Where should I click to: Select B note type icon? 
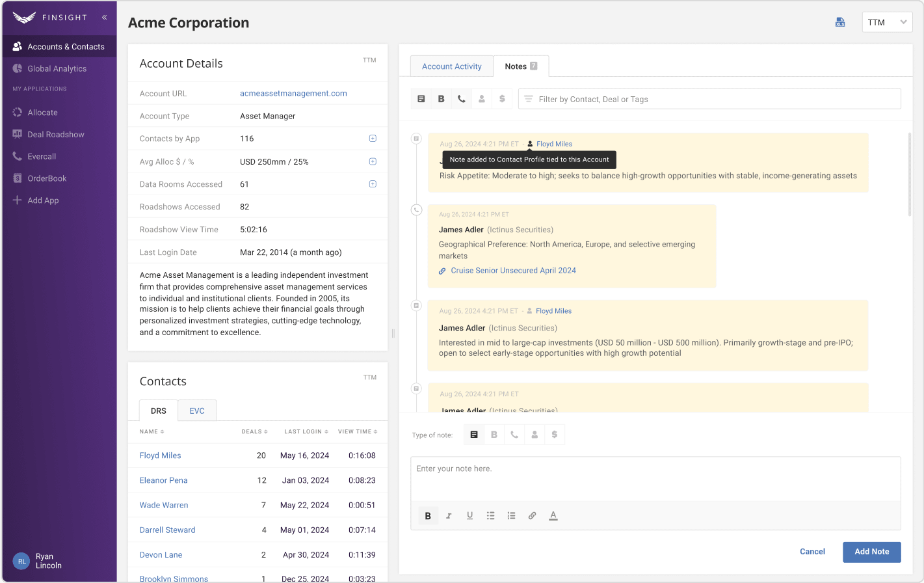pos(494,435)
